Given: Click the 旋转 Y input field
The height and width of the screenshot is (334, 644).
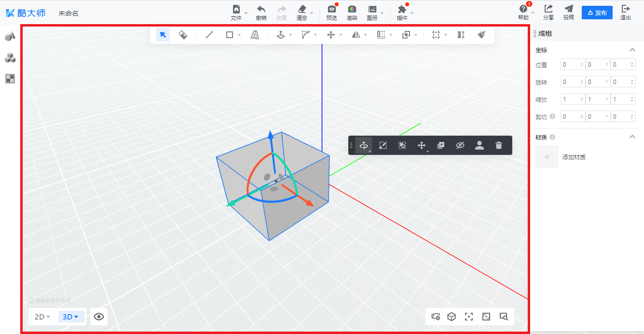Looking at the screenshot, I should (598, 82).
